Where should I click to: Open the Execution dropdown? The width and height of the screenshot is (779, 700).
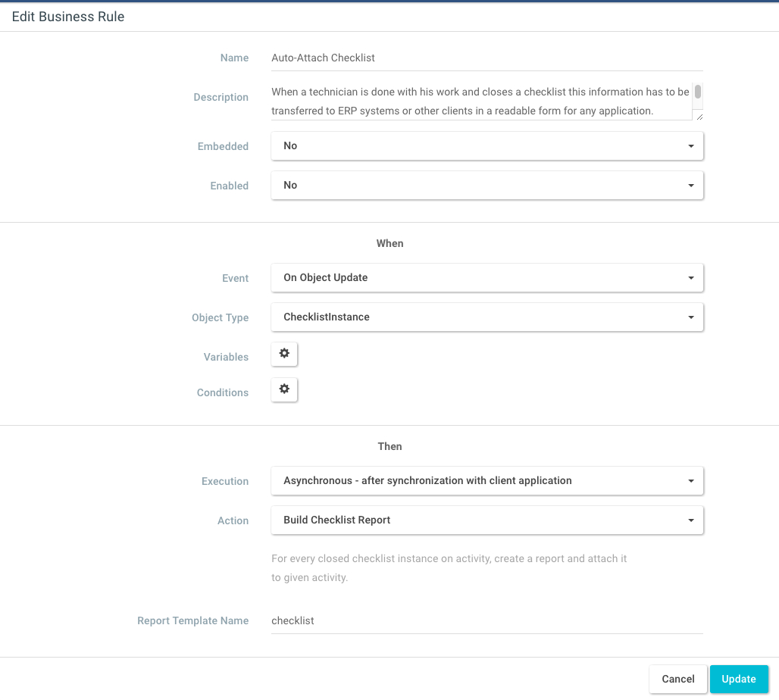[486, 480]
